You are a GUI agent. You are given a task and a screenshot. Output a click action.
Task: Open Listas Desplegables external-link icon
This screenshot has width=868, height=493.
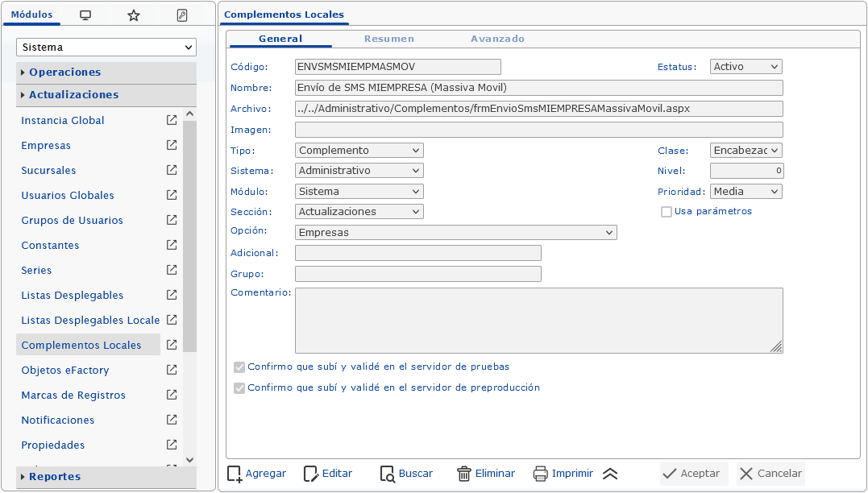coord(172,295)
